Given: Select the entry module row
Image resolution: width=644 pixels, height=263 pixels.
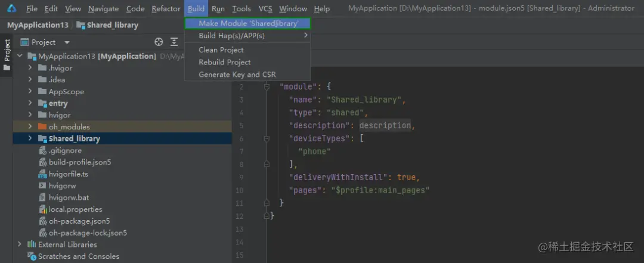Looking at the screenshot, I should 122,103.
